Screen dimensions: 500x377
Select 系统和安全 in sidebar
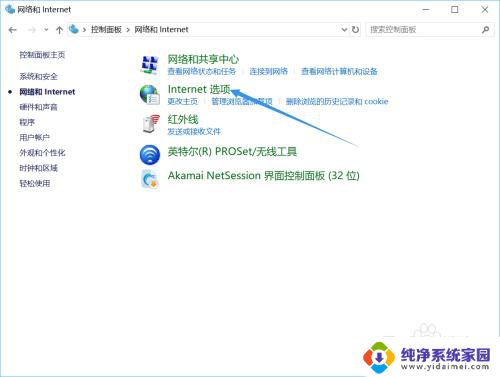click(38, 77)
